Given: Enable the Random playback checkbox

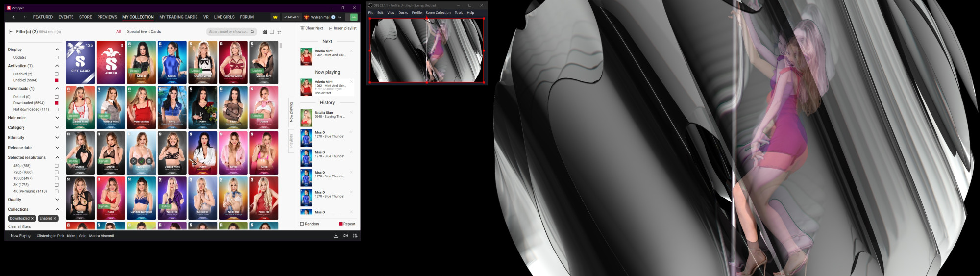Looking at the screenshot, I should click(302, 224).
